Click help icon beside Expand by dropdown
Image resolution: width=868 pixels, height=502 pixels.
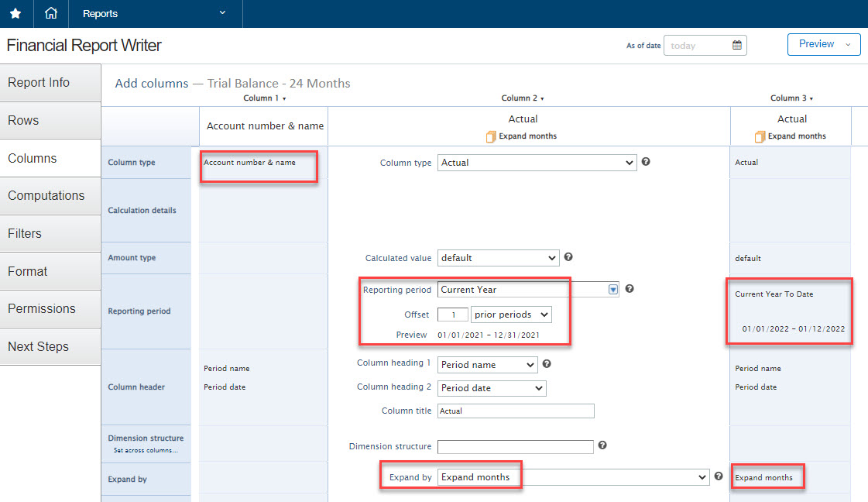point(719,476)
